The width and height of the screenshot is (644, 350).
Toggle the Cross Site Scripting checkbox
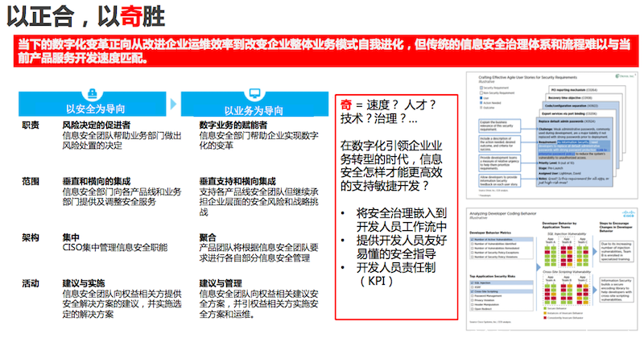473,291
